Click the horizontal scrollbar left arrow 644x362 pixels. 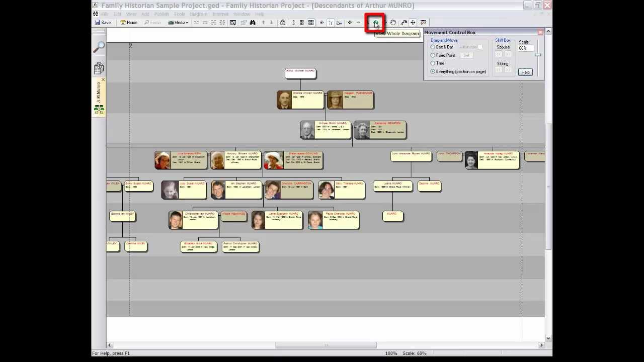click(x=109, y=345)
